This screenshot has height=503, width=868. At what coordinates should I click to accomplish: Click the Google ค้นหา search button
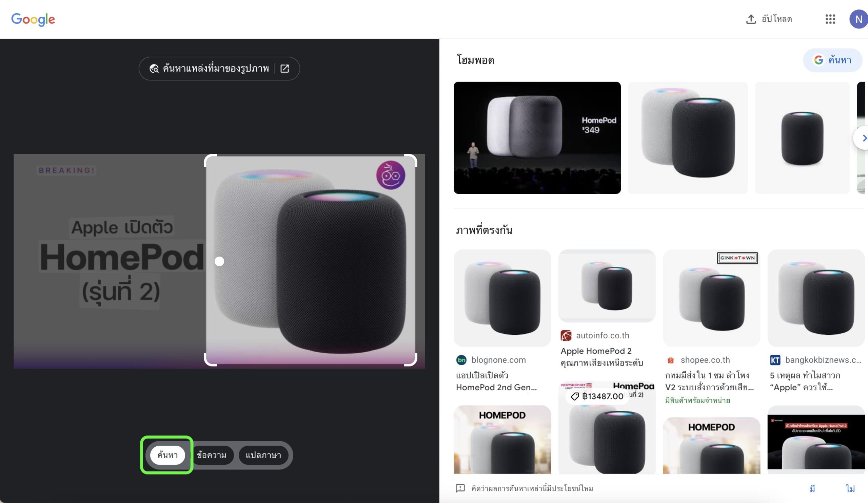tap(832, 60)
